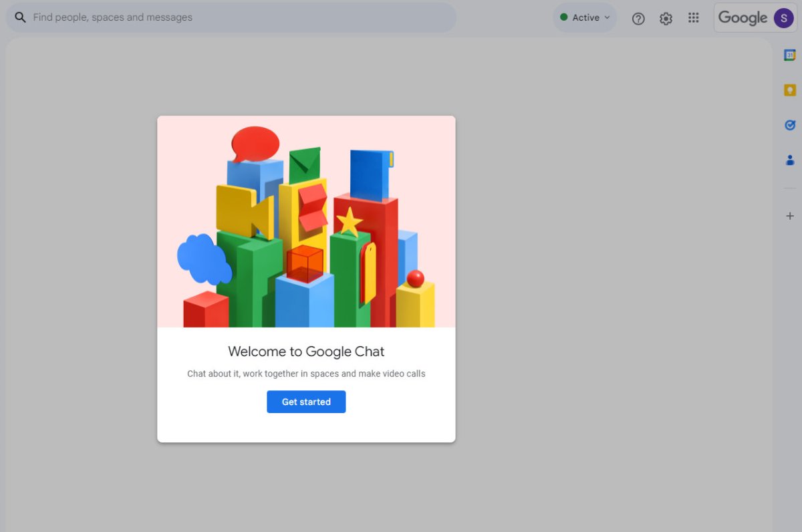This screenshot has width=802, height=532.
Task: Click the Get started button
Action: [x=306, y=402]
